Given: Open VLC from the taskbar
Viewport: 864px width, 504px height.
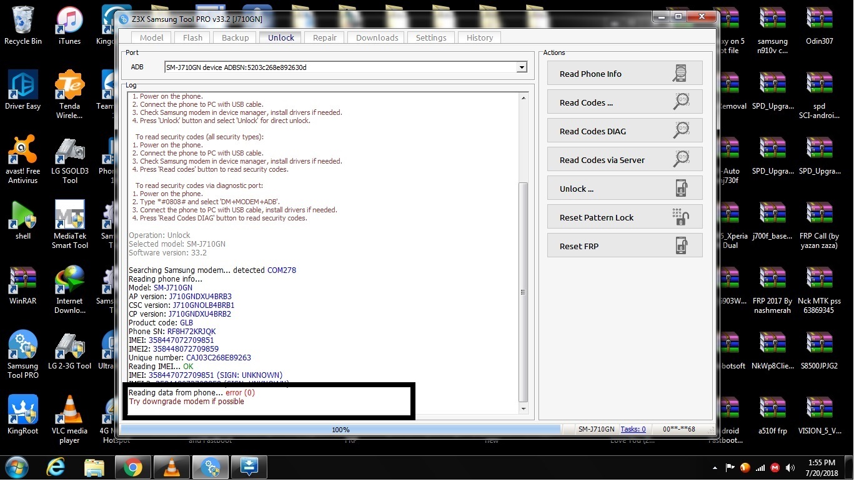Looking at the screenshot, I should pyautogui.click(x=171, y=467).
